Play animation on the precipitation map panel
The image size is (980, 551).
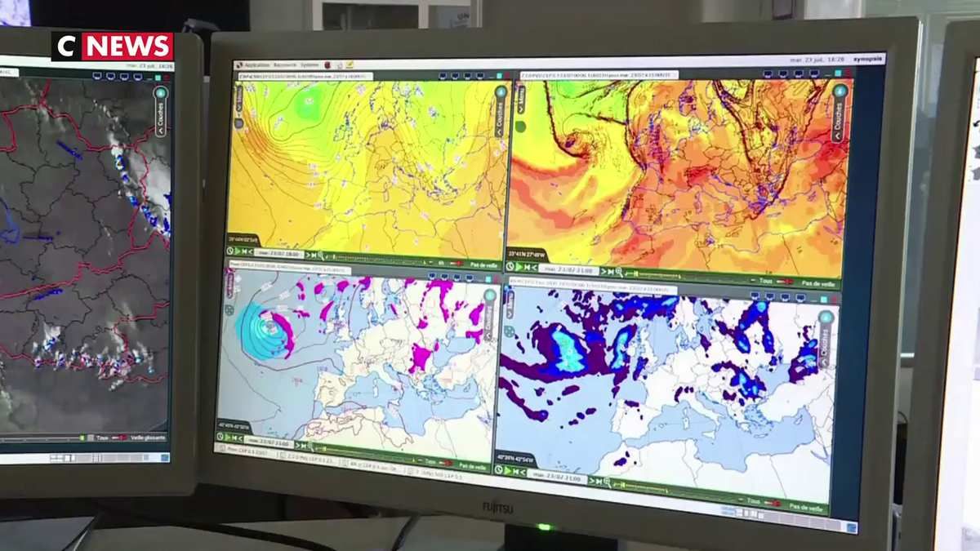[x=507, y=469]
